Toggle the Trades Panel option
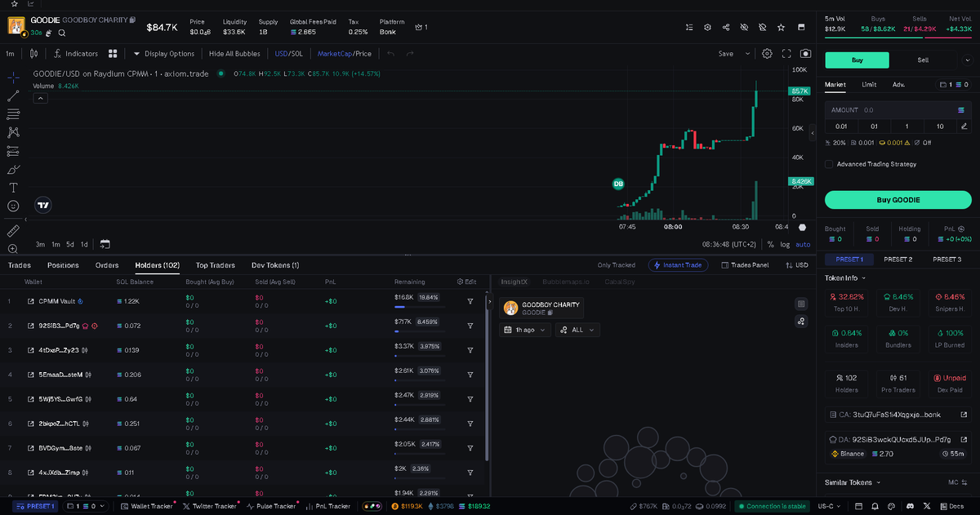 (744, 265)
